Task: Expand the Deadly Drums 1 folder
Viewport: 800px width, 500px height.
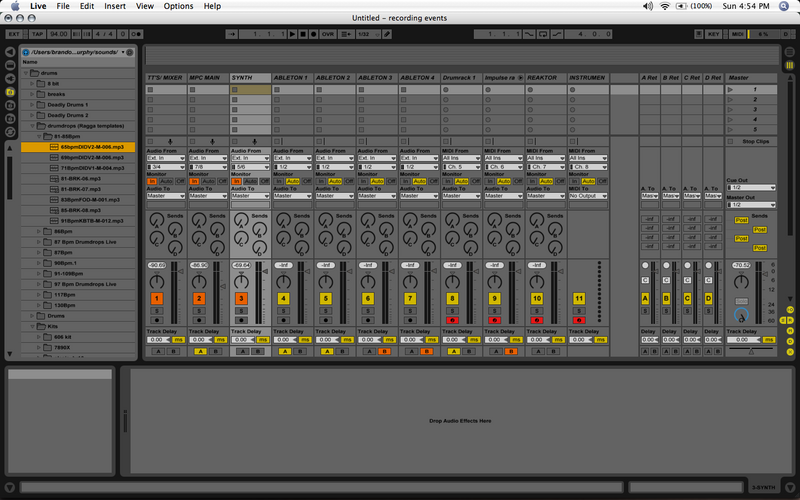Action: pyautogui.click(x=32, y=105)
